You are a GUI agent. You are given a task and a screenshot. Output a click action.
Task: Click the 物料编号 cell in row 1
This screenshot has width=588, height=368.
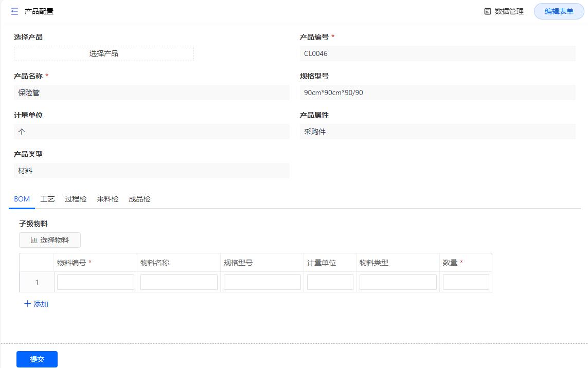point(95,282)
